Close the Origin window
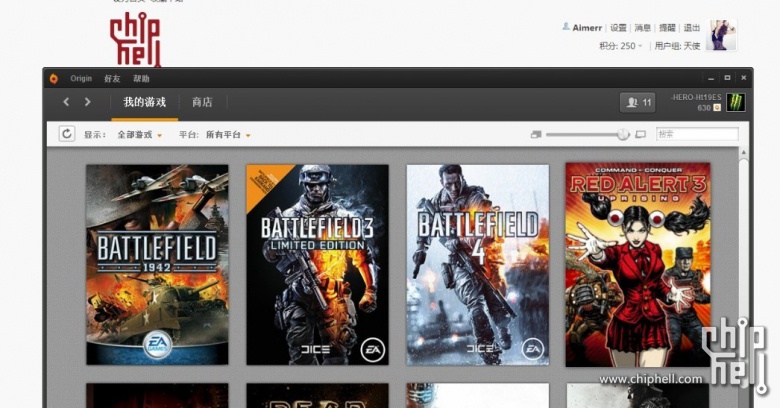Image resolution: width=780 pixels, height=408 pixels. (x=744, y=78)
